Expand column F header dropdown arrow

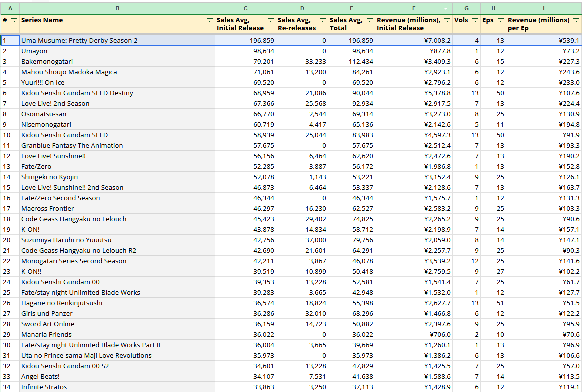pyautogui.click(x=446, y=8)
